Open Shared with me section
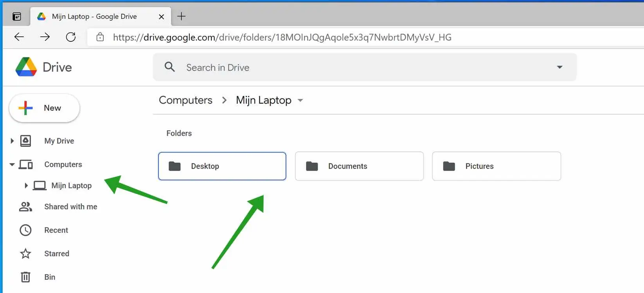The width and height of the screenshot is (644, 293). [x=70, y=207]
